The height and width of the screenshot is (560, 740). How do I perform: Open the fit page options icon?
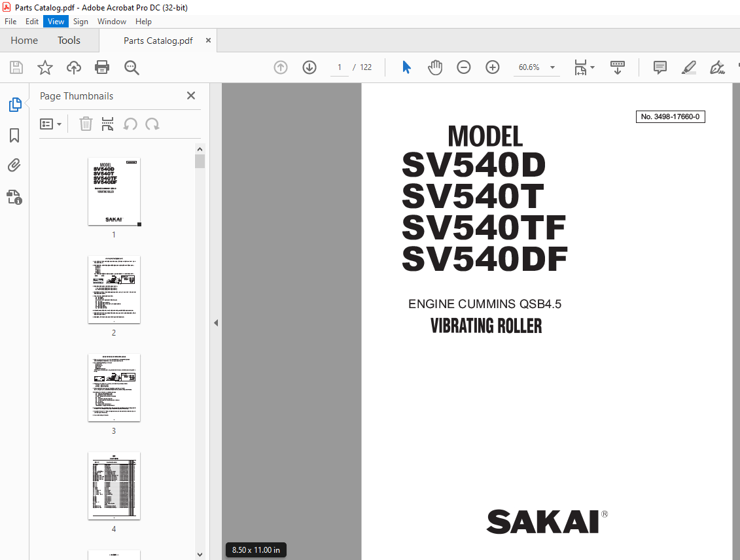580,67
